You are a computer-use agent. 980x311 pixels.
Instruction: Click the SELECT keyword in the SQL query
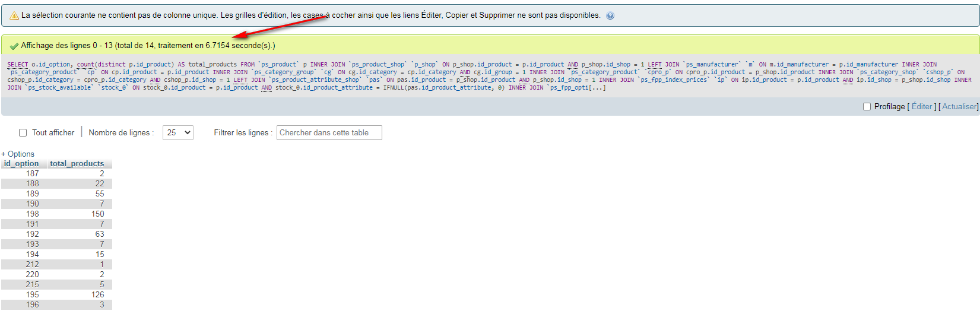[x=17, y=65]
